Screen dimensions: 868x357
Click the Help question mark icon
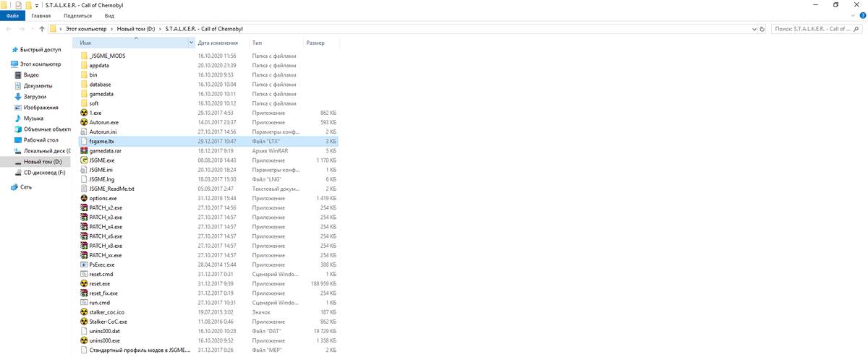862,15
